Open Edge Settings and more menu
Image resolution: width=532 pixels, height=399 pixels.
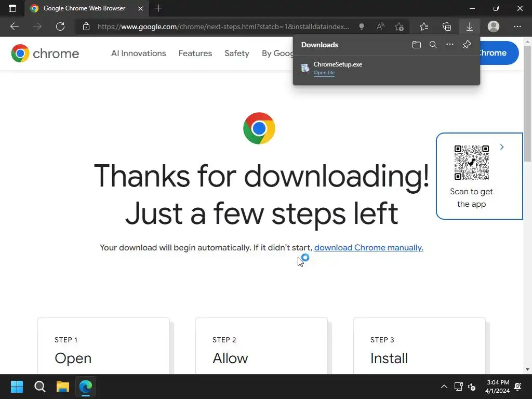tap(517, 26)
